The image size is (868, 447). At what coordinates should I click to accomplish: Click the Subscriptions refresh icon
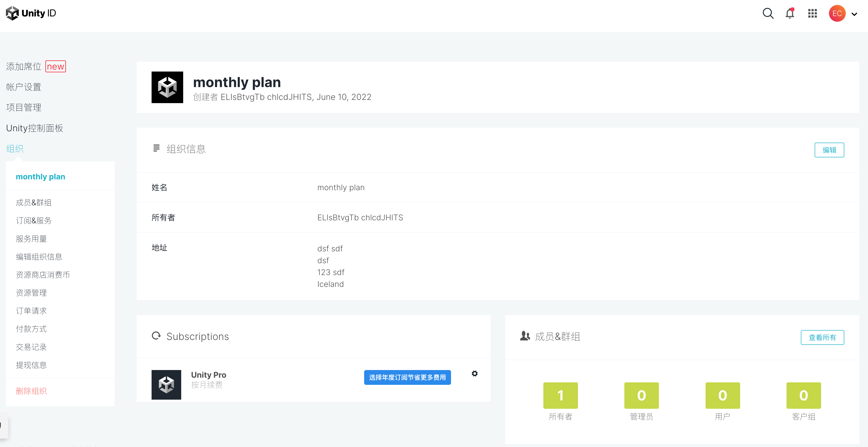(x=156, y=336)
